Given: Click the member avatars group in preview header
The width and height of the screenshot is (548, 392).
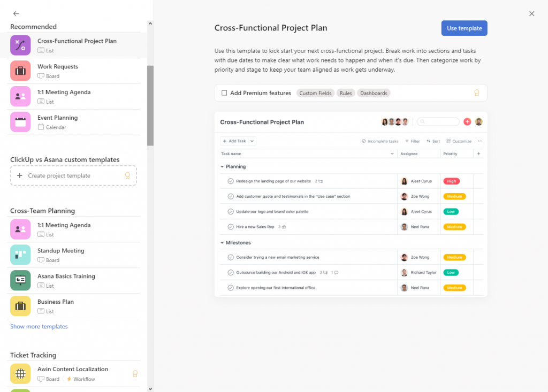Looking at the screenshot, I should (395, 121).
